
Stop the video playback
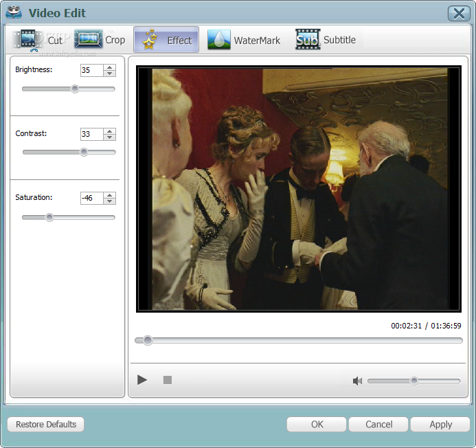(168, 380)
